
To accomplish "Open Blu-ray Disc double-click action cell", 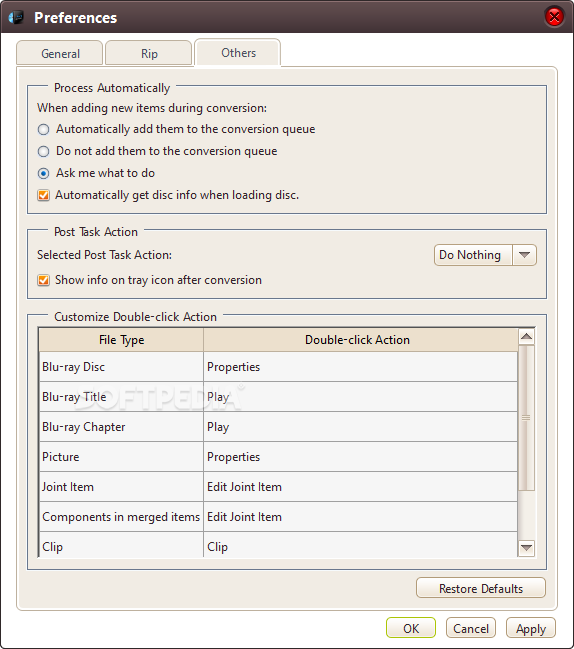I will point(360,367).
